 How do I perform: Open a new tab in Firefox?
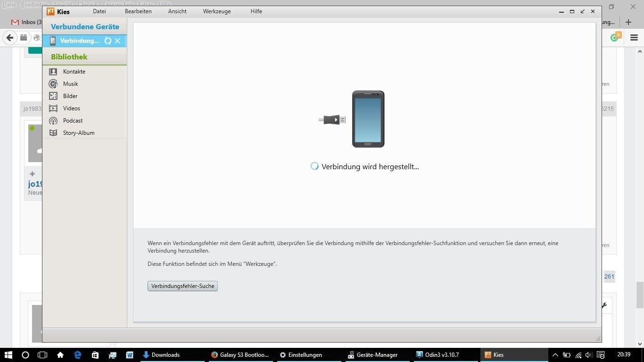point(628,22)
